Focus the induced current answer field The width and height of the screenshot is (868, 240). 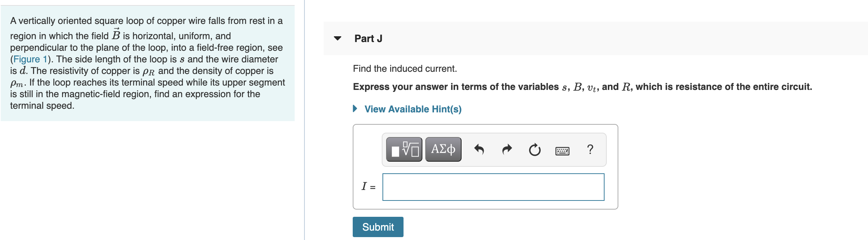tap(493, 187)
